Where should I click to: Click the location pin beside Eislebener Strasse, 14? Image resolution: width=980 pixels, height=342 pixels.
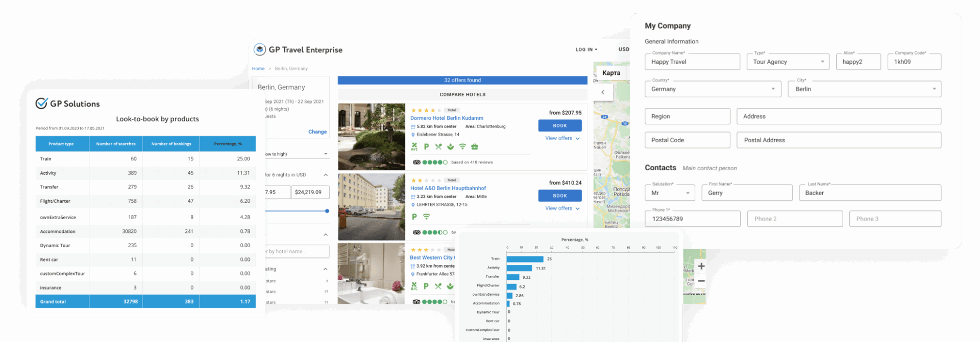click(413, 135)
